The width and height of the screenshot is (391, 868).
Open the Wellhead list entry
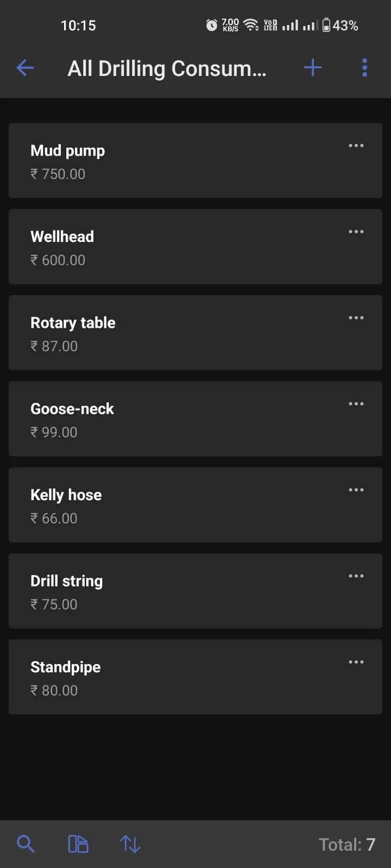[195, 246]
